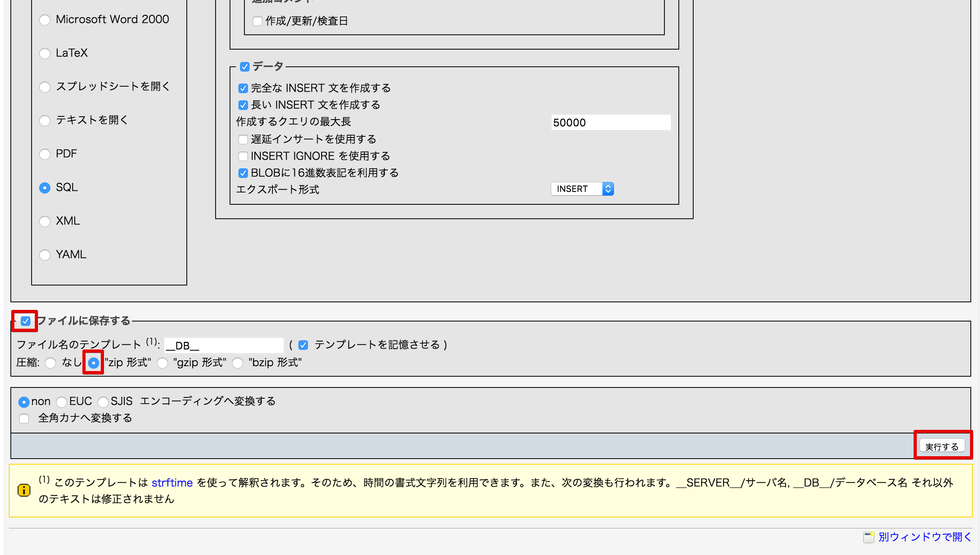Choose YAML as the export format
Screen dimensions: 980x555
pos(44,255)
